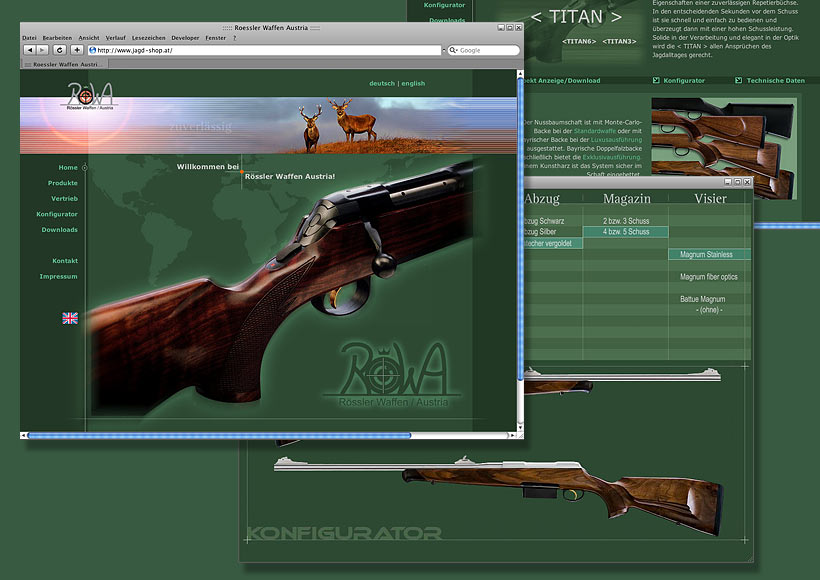The height and width of the screenshot is (580, 820).
Task: Open the Bearbeiten menu
Action: click(x=57, y=37)
